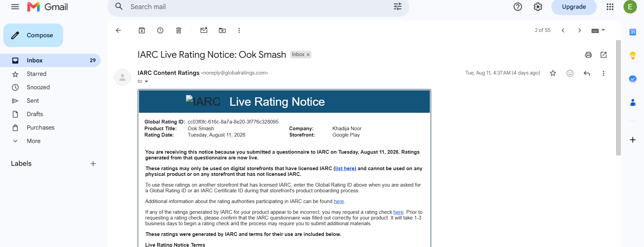
Task: Get add-ons plus icon
Action: coord(633,140)
